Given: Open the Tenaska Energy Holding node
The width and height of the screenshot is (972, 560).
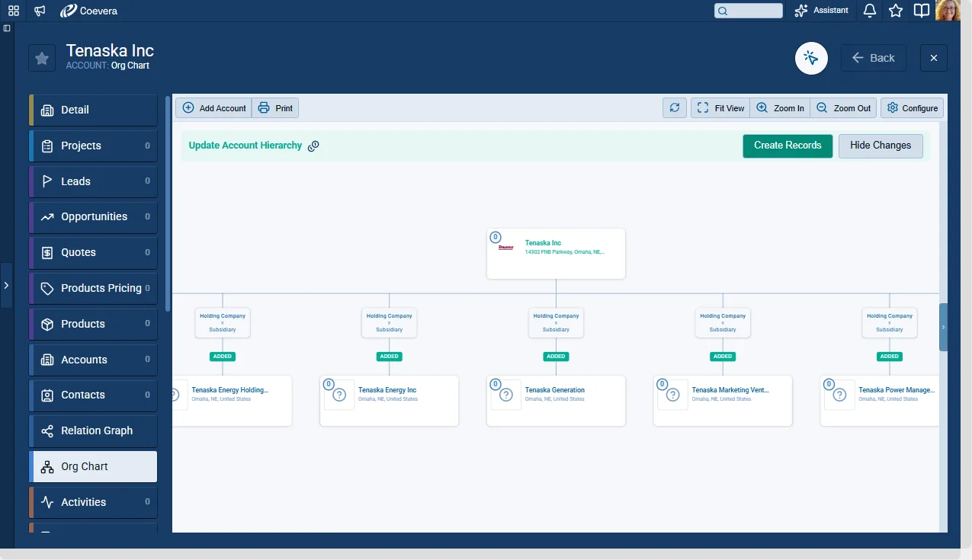Looking at the screenshot, I should (232, 400).
